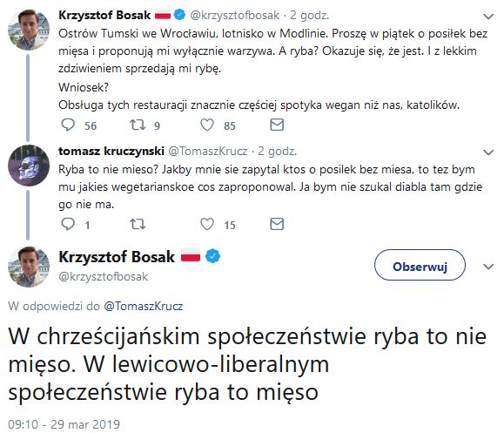Send Bosak's first tweet via direct message
Image resolution: width=504 pixels, height=433 pixels.
[x=277, y=125]
